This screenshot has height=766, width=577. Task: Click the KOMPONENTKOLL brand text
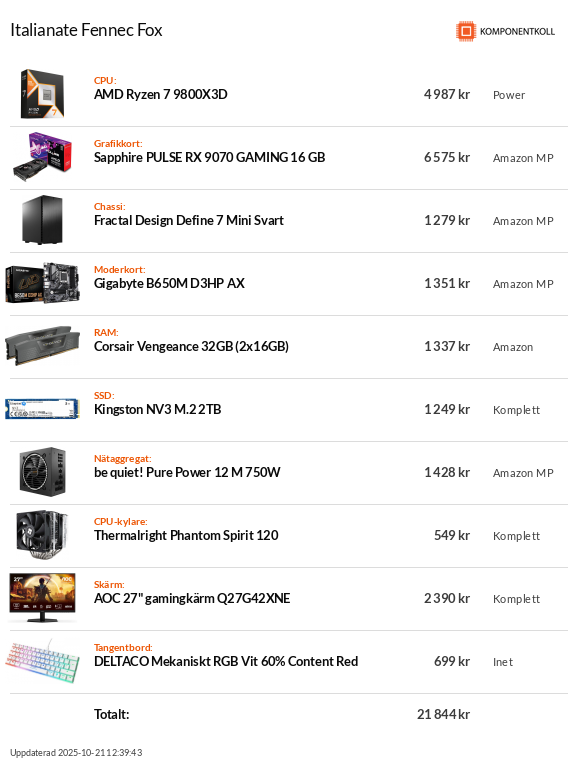pos(517,32)
